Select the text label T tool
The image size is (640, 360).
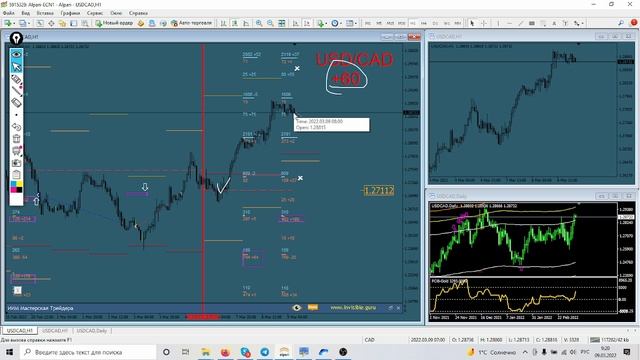point(565,23)
